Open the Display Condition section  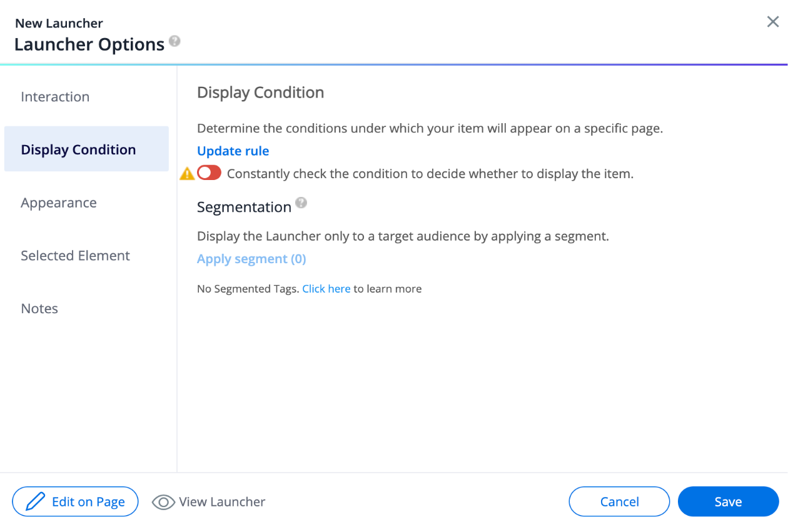[78, 149]
